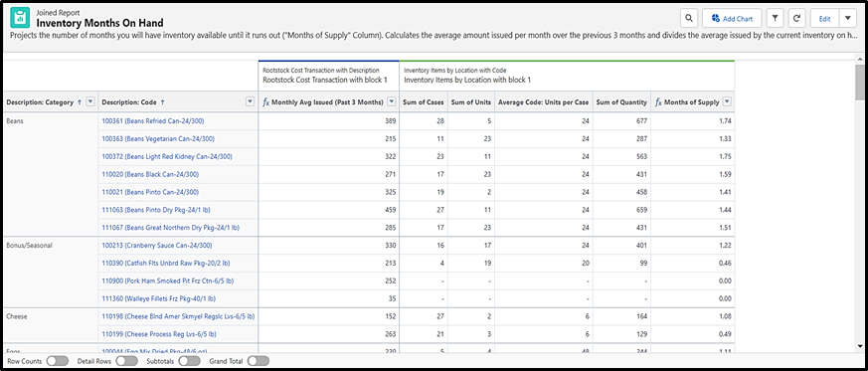The width and height of the screenshot is (868, 371).
Task: Open the filter funnel panel
Action: coord(775,18)
